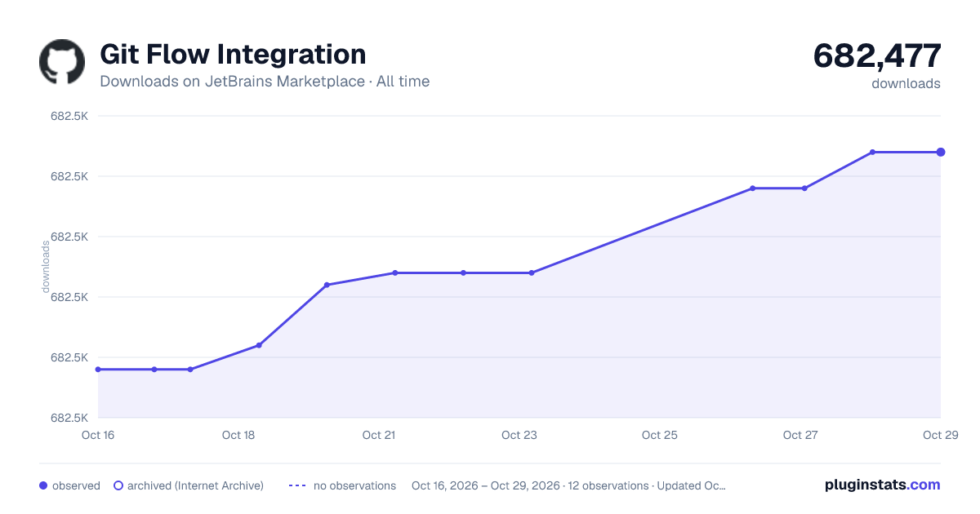The width and height of the screenshot is (980, 514).
Task: Click the hollow 'archived' legend circle
Action: click(x=118, y=485)
